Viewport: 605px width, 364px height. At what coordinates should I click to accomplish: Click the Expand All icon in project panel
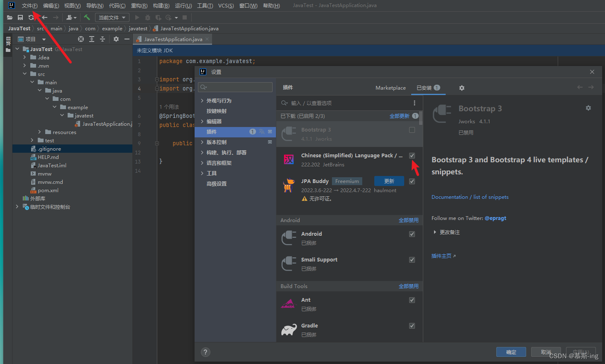(x=92, y=39)
